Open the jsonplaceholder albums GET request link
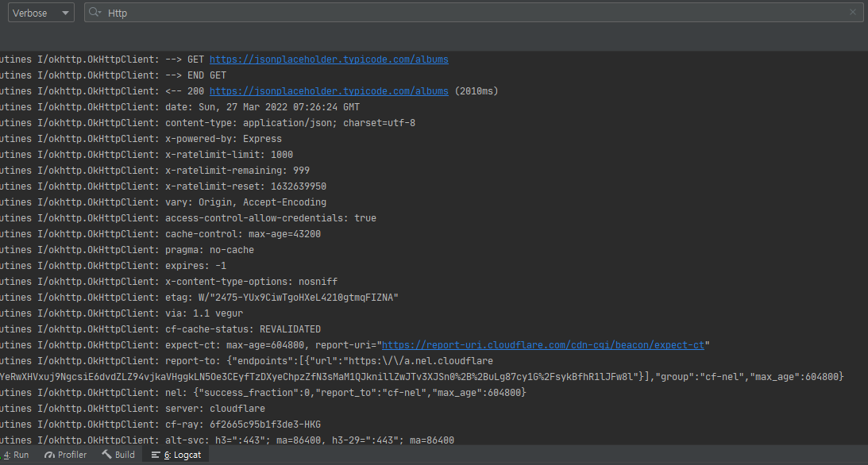The image size is (868, 465). (328, 59)
